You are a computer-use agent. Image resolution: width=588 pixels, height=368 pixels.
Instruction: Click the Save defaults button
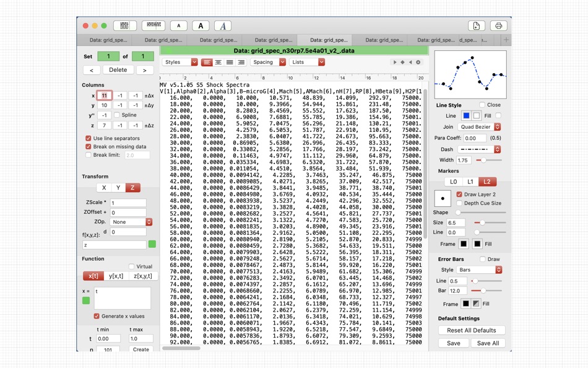[x=453, y=343]
